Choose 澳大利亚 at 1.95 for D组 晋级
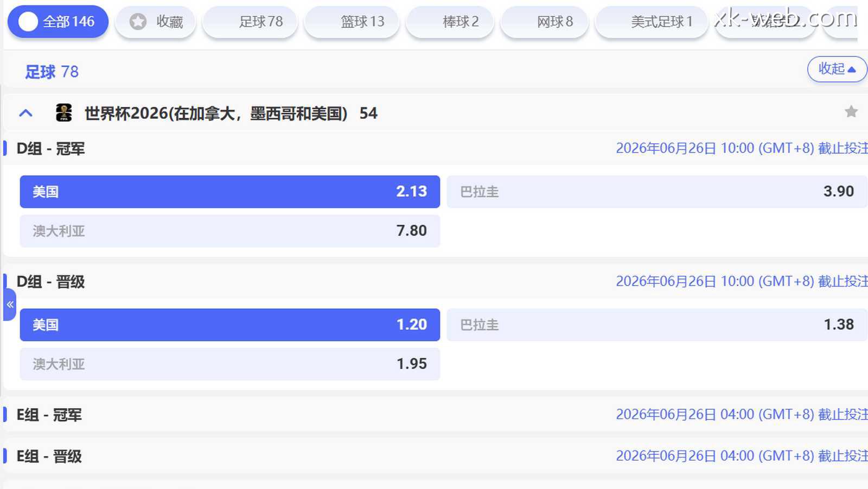 pos(229,364)
